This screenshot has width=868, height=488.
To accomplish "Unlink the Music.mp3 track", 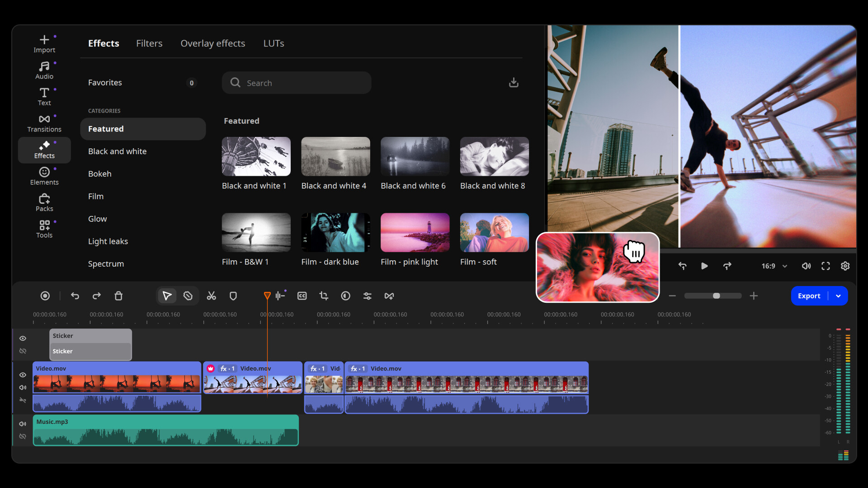I will click(x=23, y=436).
